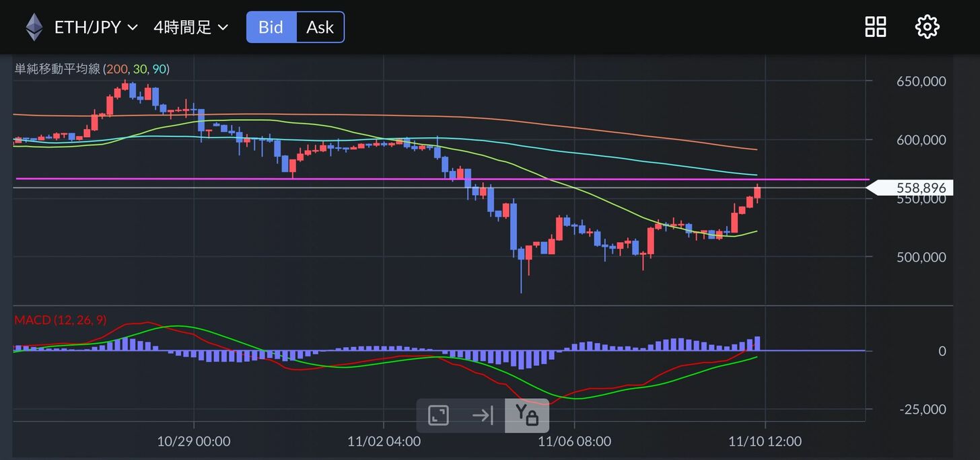This screenshot has height=460, width=980.
Task: Open the chart layout grid icon
Action: coord(876,27)
